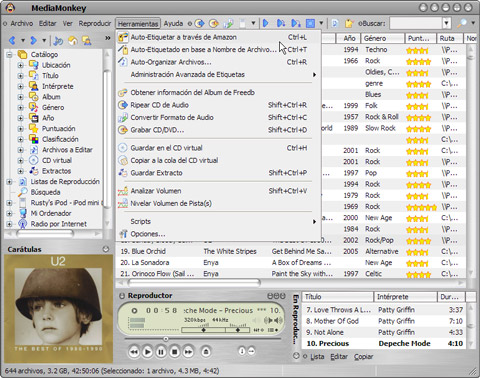Image resolution: width=480 pixels, height=378 pixels.
Task: Toggle the Carátulas panel collapse button
Action: click(x=106, y=249)
